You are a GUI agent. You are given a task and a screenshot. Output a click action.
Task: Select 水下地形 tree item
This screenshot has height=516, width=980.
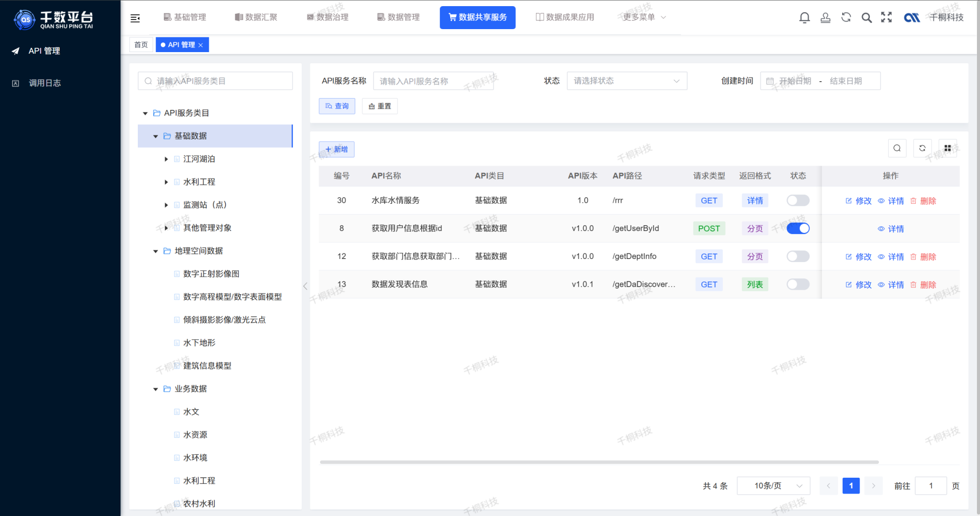pyautogui.click(x=199, y=343)
